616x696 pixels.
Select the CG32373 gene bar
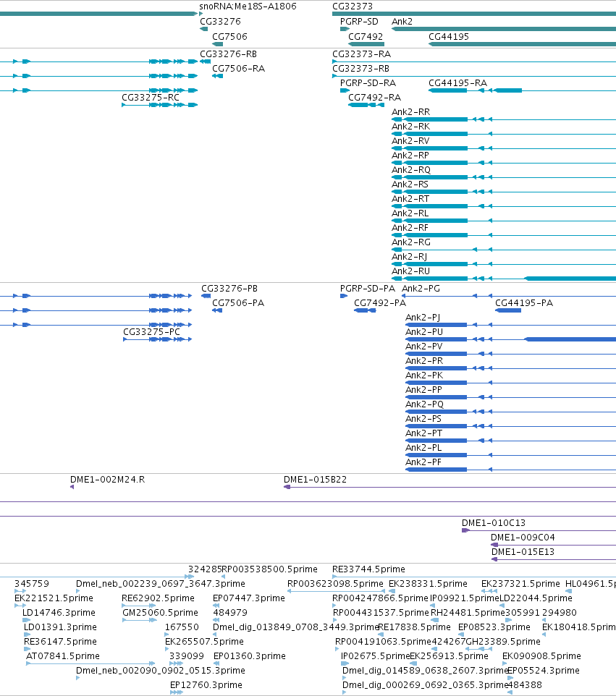tap(474, 14)
